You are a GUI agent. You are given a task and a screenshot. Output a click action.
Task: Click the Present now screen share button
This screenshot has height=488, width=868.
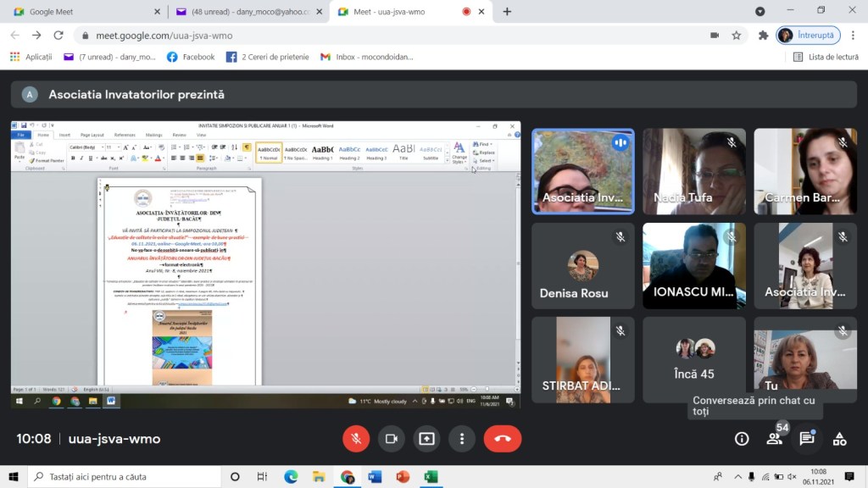tap(426, 438)
